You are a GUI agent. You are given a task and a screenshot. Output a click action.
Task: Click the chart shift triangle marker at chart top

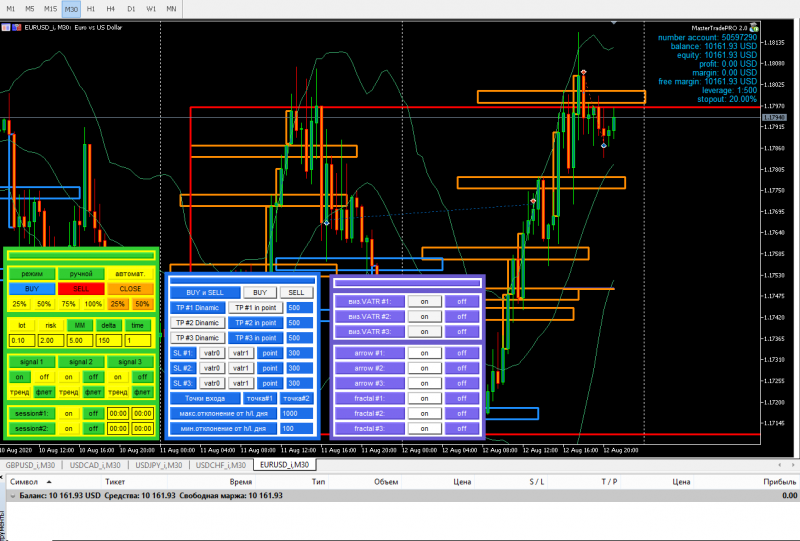(614, 23)
